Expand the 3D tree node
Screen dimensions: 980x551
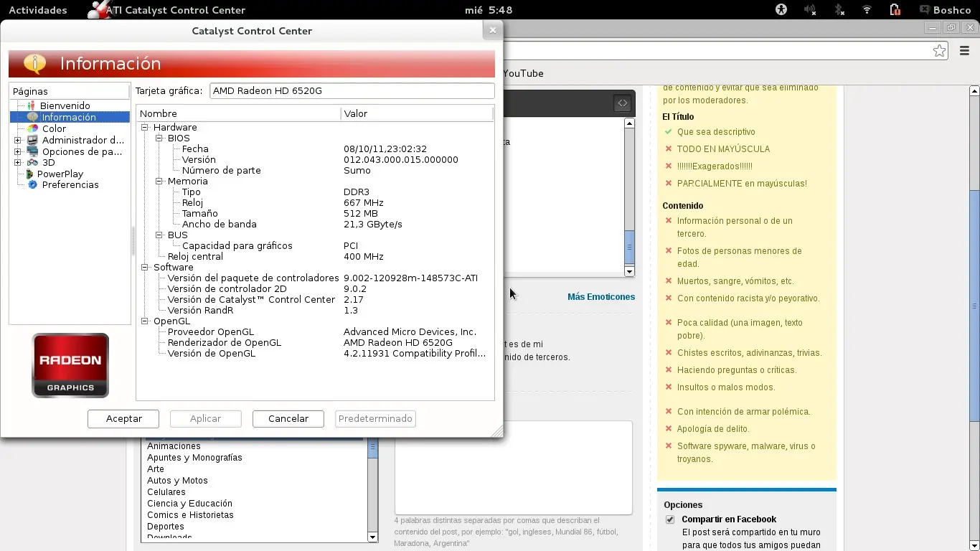click(18, 163)
